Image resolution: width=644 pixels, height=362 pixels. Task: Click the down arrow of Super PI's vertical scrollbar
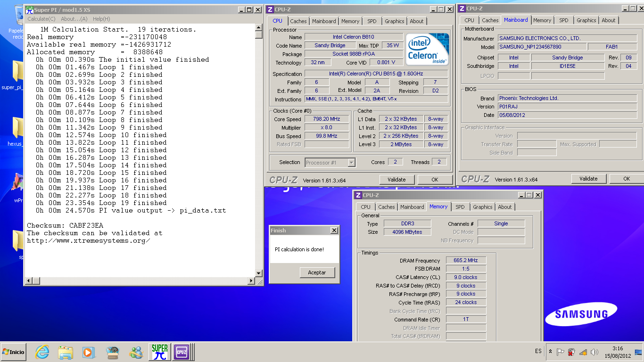pos(258,273)
